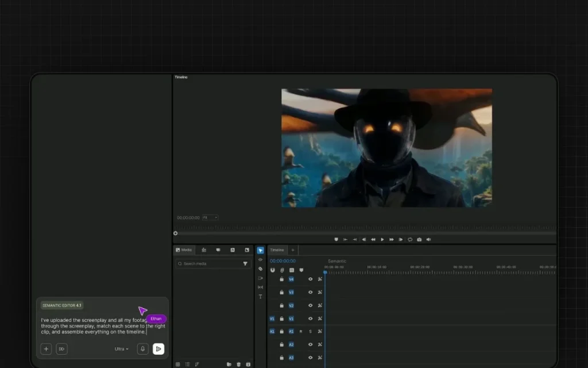Play the preview video
This screenshot has width=588, height=368.
tap(382, 240)
